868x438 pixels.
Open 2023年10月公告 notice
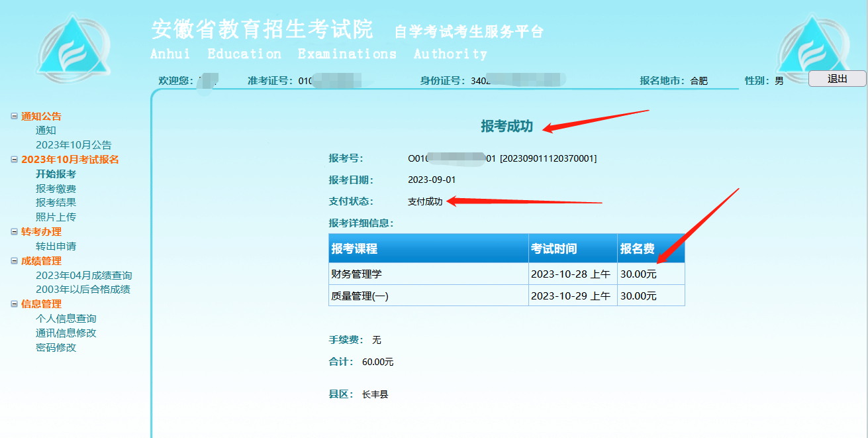coord(73,145)
